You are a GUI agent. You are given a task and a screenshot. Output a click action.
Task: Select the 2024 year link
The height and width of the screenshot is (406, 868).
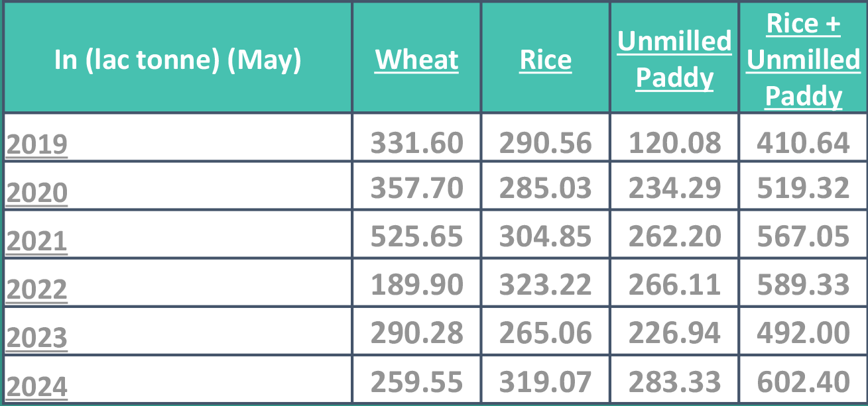click(x=36, y=387)
